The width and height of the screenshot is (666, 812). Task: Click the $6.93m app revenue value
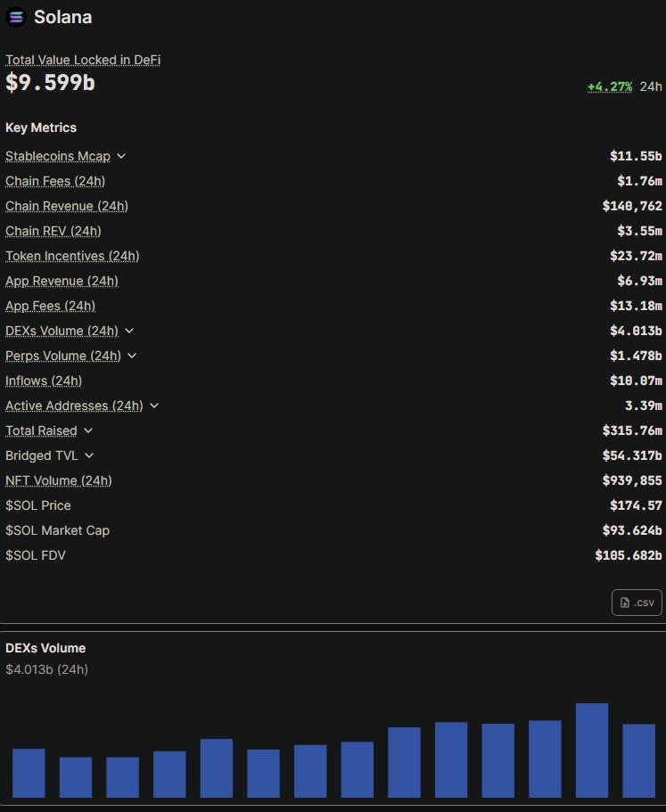pos(639,281)
